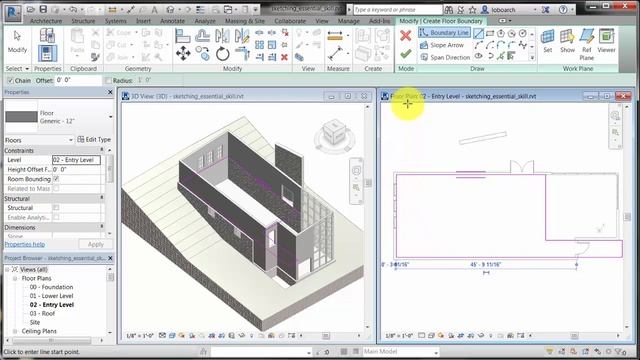
Task: Collapse the Structural section header
Action: click(102, 198)
